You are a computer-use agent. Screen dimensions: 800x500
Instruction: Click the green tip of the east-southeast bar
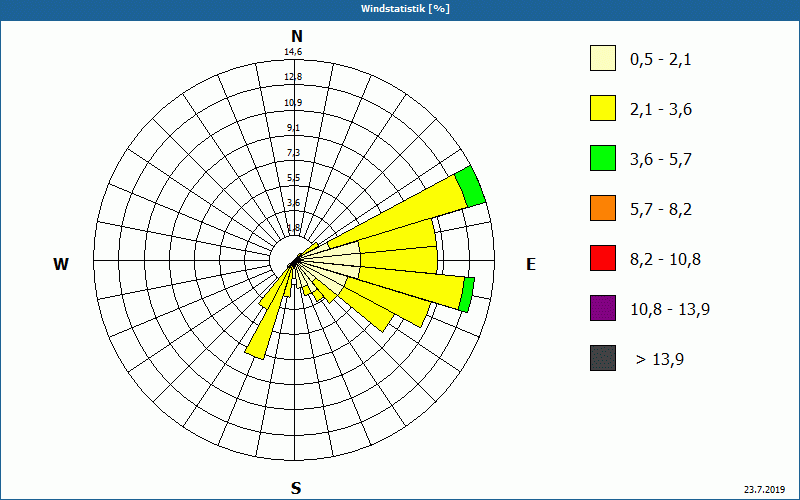(467, 295)
